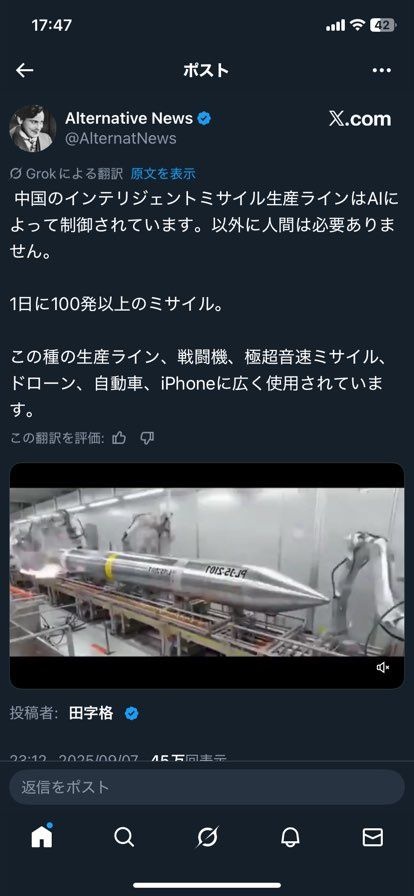Open the three-dot more options menu
The width and height of the screenshot is (414, 896).
[381, 70]
